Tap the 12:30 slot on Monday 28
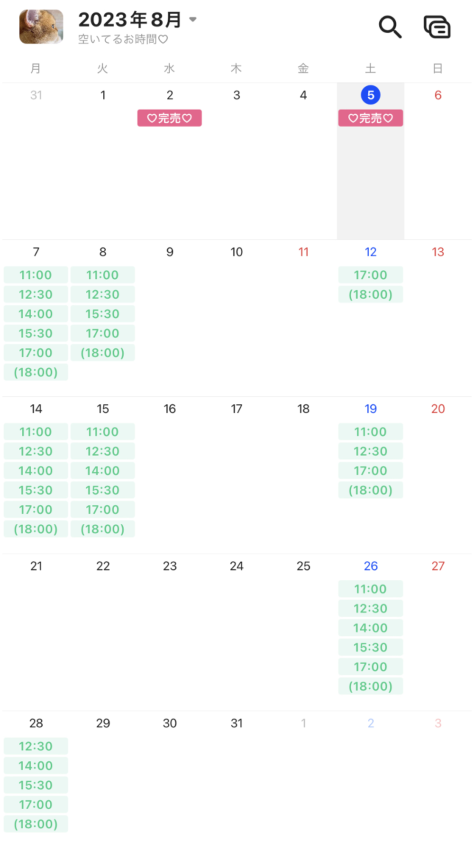This screenshot has height=868, width=474. click(36, 746)
